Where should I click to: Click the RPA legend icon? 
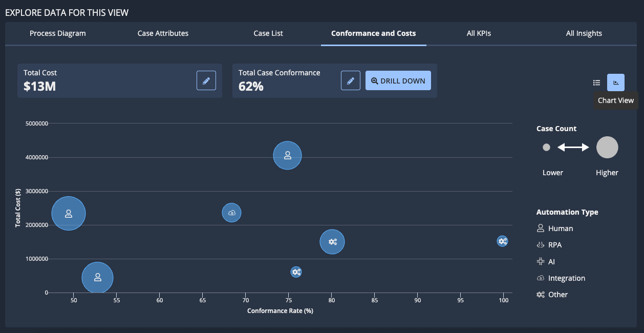click(540, 245)
